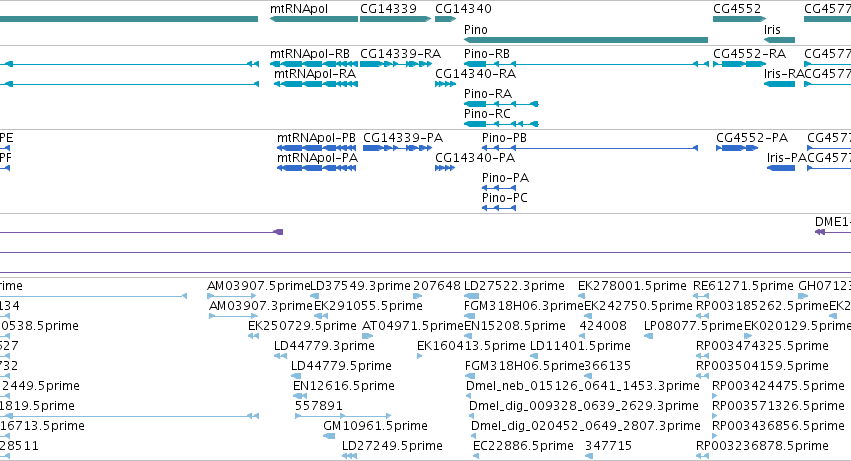
Task: Select EST EK242750.5prime
Action: [x=638, y=306]
